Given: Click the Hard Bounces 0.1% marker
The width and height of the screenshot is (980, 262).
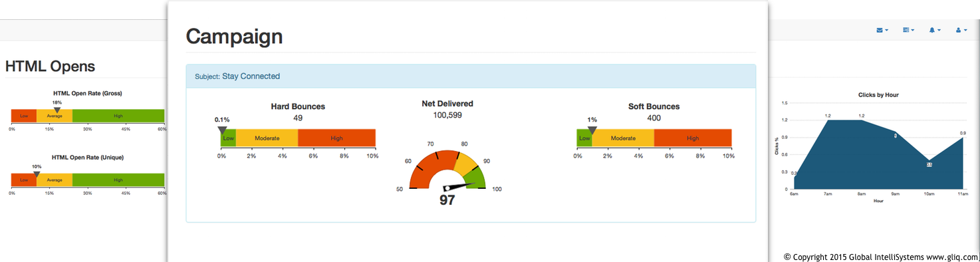Looking at the screenshot, I should coord(222,130).
